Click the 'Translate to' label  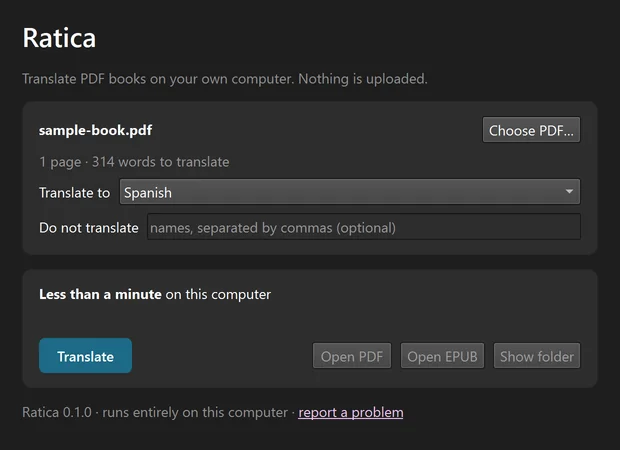(x=74, y=193)
